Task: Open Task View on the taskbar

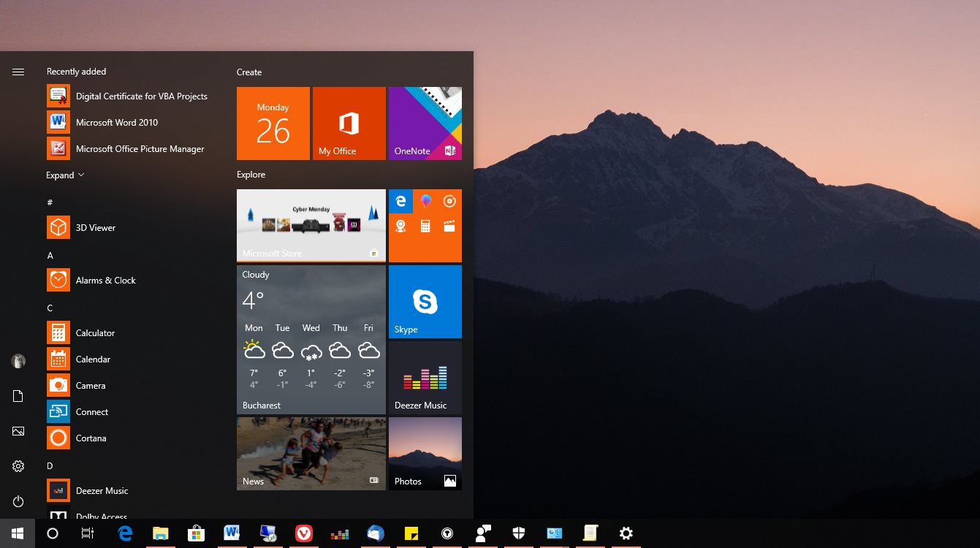Action: pyautogui.click(x=88, y=533)
